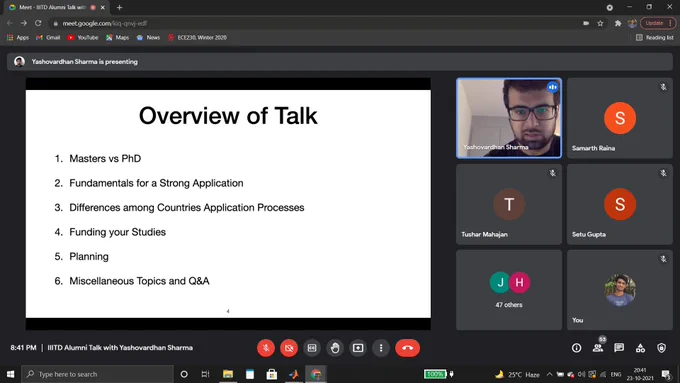
Task: Click the Yashovardhan Sharma is presenting banner
Action: (340, 62)
